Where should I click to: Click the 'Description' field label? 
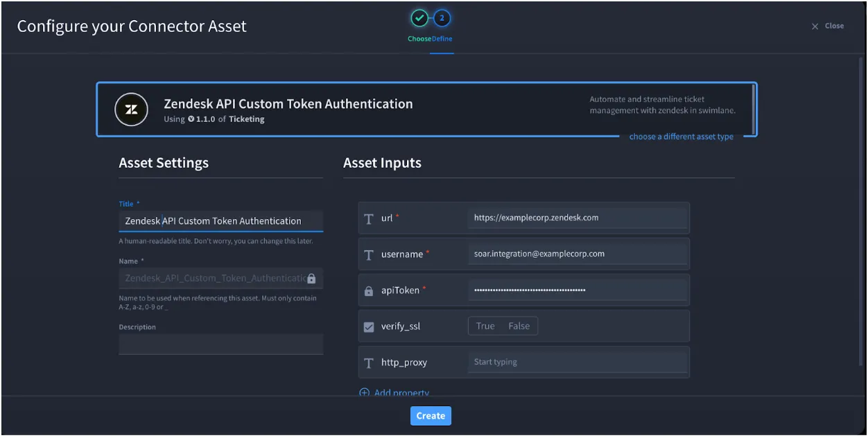click(x=137, y=327)
